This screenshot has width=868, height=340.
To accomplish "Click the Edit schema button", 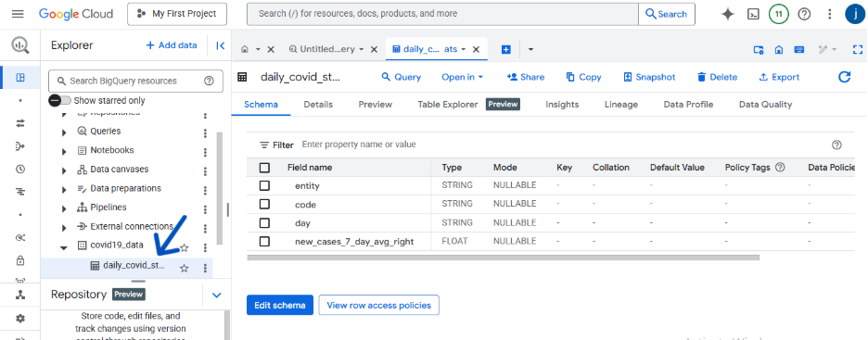I will click(x=279, y=305).
